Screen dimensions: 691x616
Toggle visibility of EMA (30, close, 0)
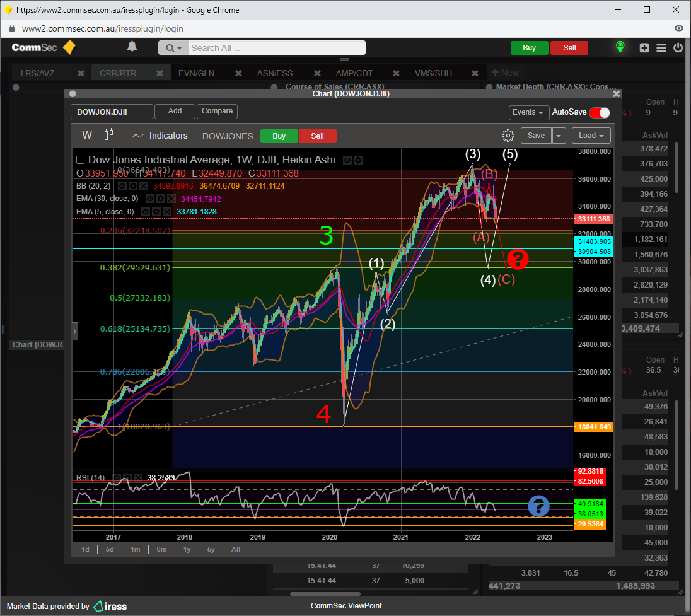pos(150,199)
